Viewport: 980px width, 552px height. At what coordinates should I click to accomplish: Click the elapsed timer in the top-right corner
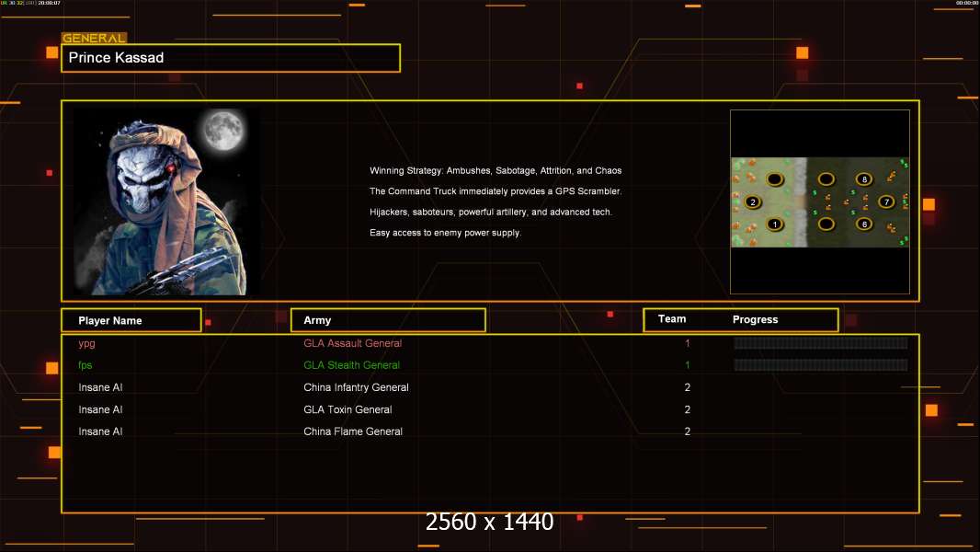[967, 3]
